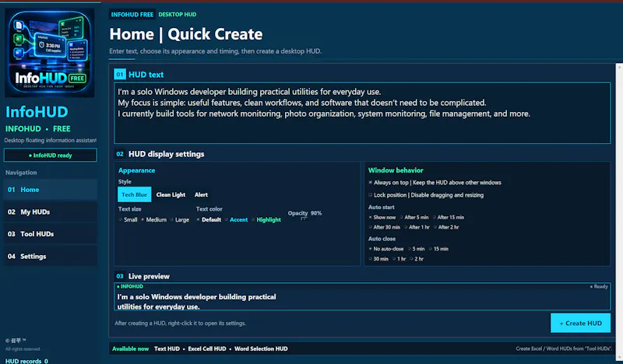Click the InfoHUD app logo image

(50, 53)
